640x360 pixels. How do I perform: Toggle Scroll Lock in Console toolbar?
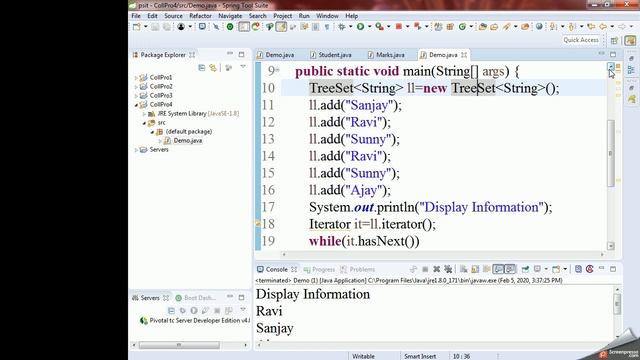point(475,269)
